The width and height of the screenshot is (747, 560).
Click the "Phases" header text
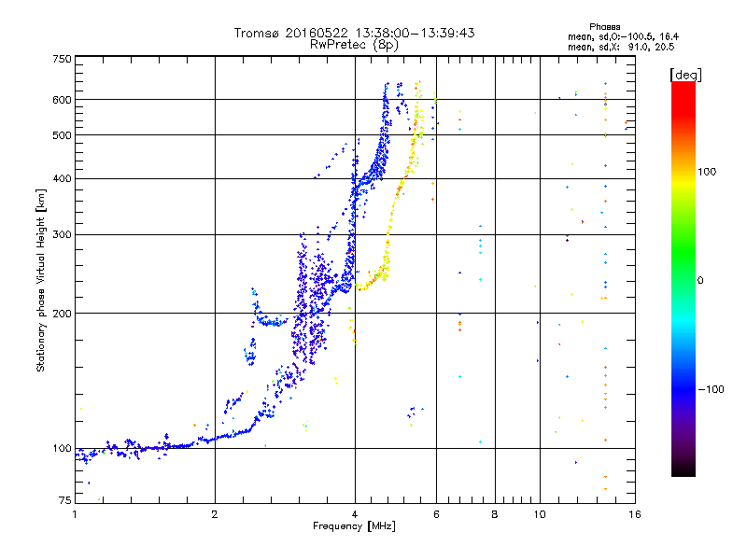[604, 27]
